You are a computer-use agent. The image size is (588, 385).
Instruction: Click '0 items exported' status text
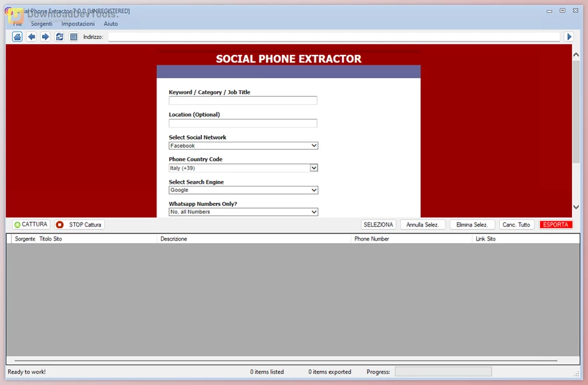(329, 372)
